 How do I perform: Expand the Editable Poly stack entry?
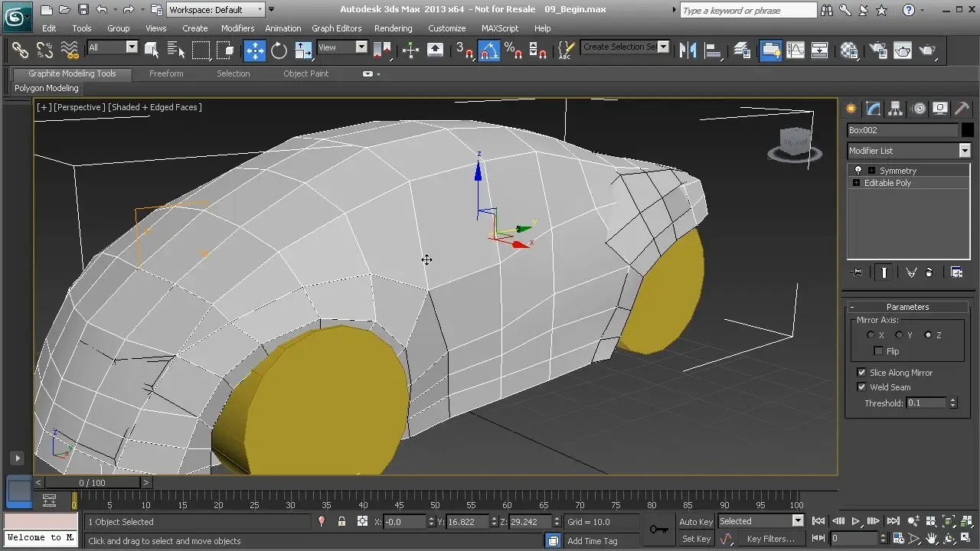(856, 183)
